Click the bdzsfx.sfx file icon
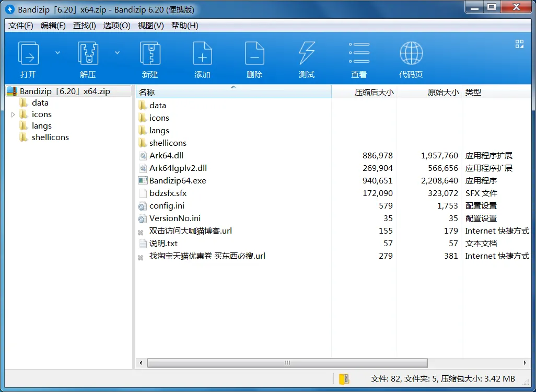The height and width of the screenshot is (392, 536). 143,193
